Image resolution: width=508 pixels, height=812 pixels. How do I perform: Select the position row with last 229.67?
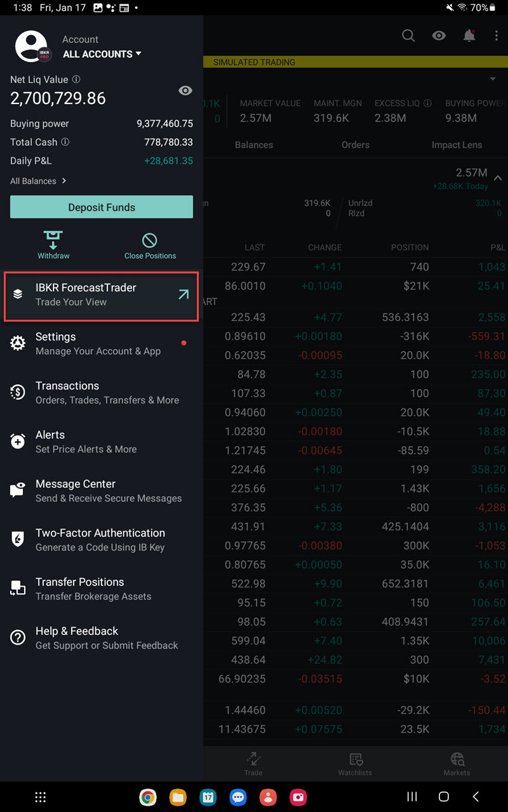click(x=356, y=267)
